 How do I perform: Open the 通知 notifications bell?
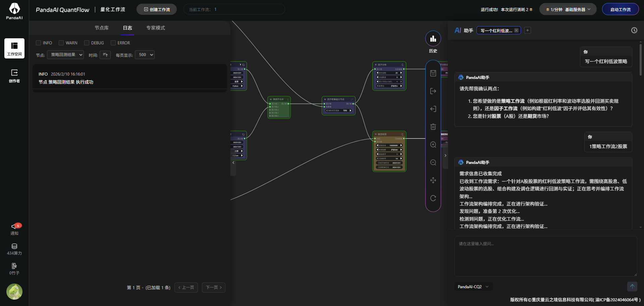coord(14,229)
